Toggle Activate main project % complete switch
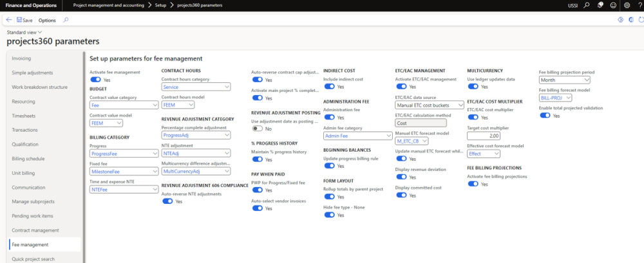644x263 pixels. (x=257, y=98)
